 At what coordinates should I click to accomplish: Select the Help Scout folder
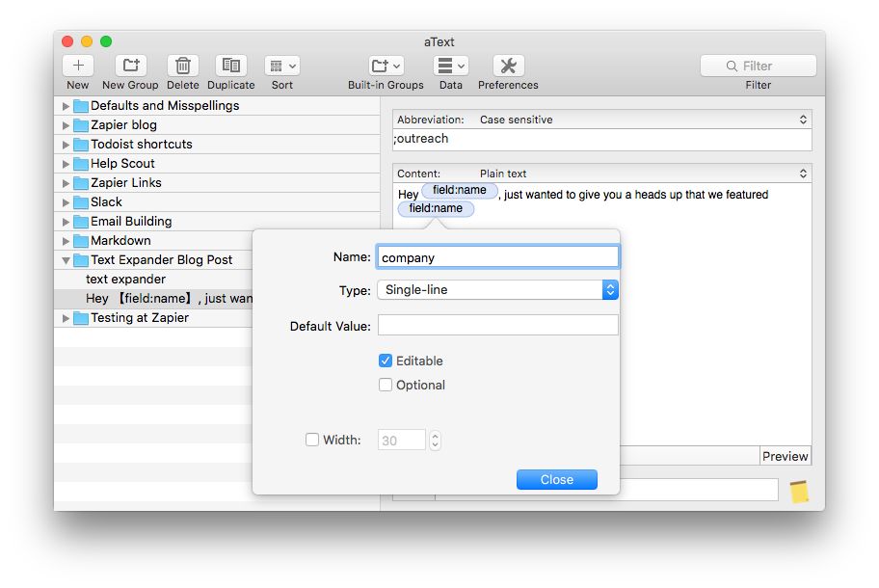(x=217, y=163)
